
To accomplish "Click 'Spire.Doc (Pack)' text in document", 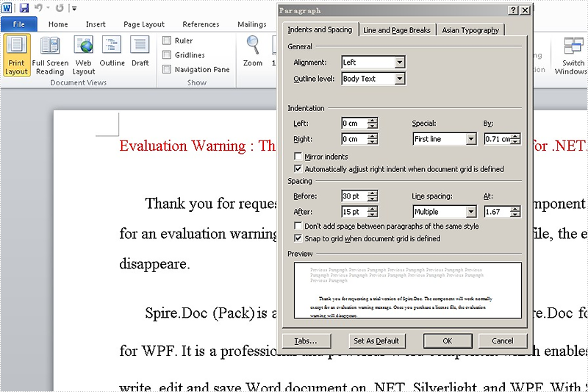I will tap(200, 313).
